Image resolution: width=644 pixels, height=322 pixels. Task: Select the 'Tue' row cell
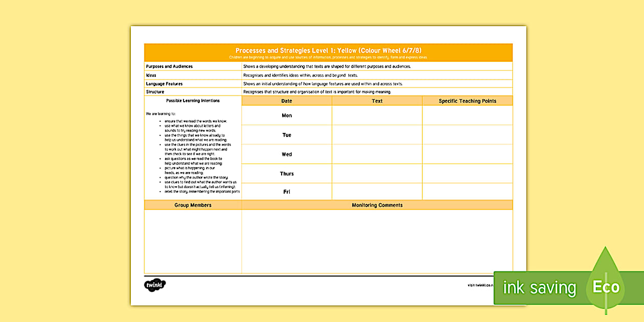tap(286, 134)
